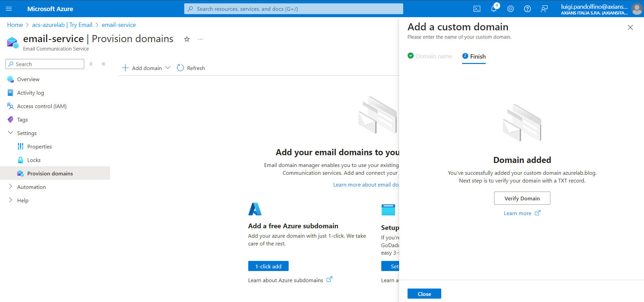The height and width of the screenshot is (302, 644).
Task: Click the top search resources field
Action: click(x=293, y=9)
